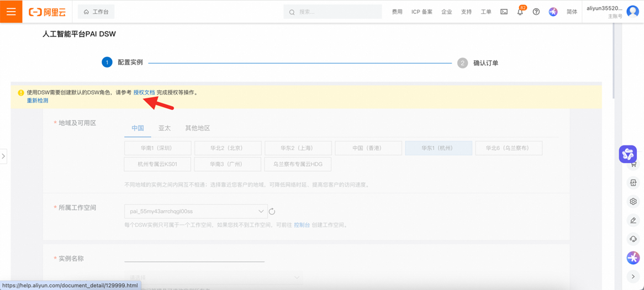The image size is (644, 290).
Task: Open the 授权文档 link
Action: pos(144,93)
